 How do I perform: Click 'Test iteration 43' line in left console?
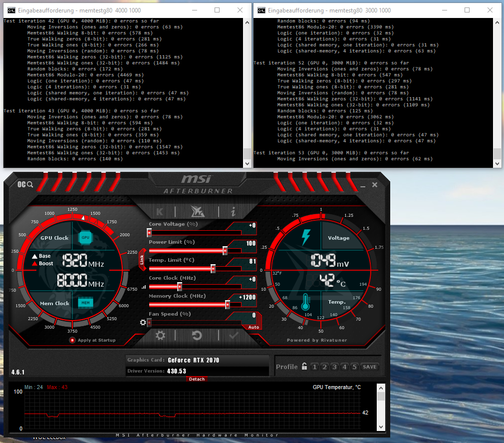pos(81,111)
